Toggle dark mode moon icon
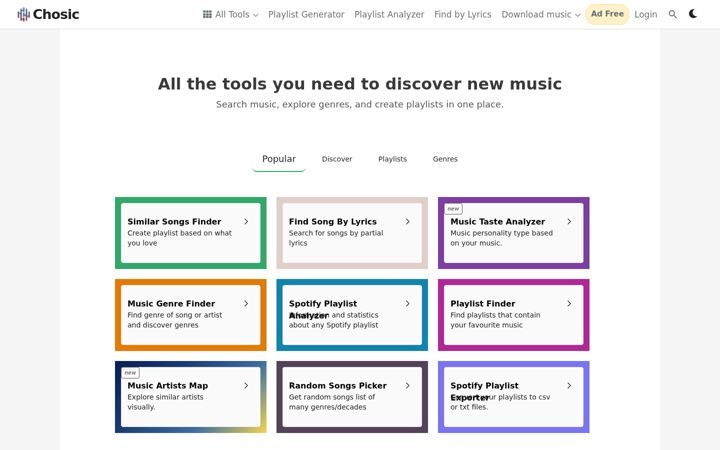Image resolution: width=720 pixels, height=450 pixels. pos(693,14)
